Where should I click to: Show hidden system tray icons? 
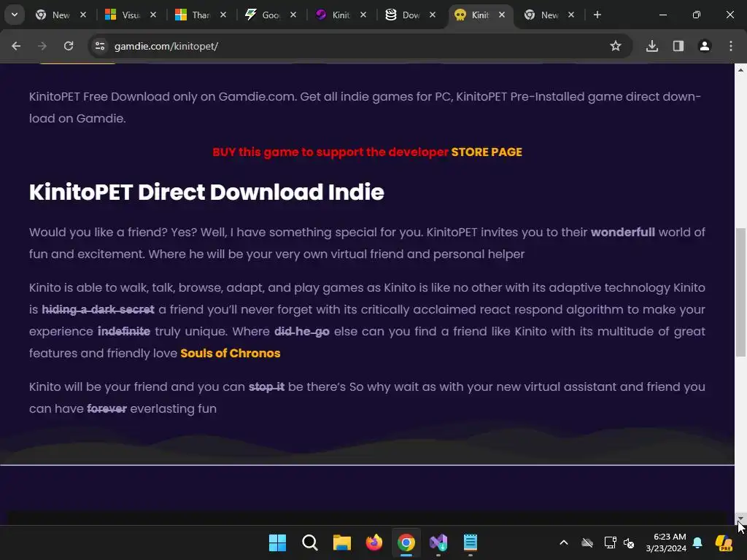tap(564, 542)
